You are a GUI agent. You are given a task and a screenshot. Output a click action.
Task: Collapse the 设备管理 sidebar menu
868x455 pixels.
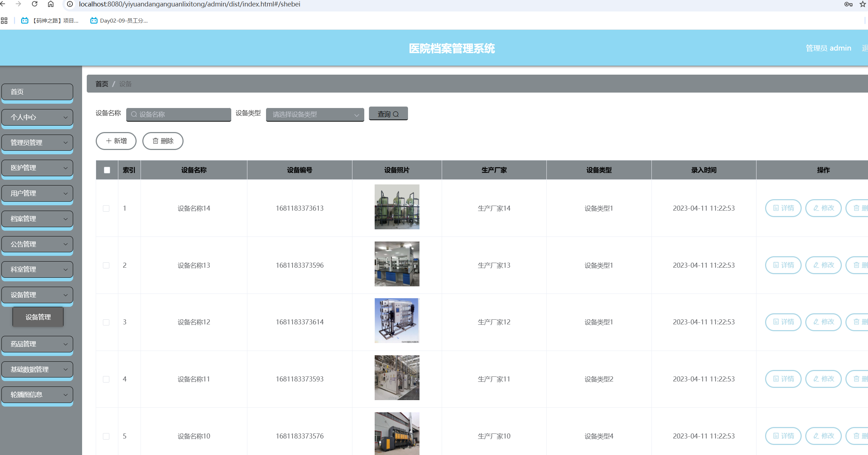[37, 295]
